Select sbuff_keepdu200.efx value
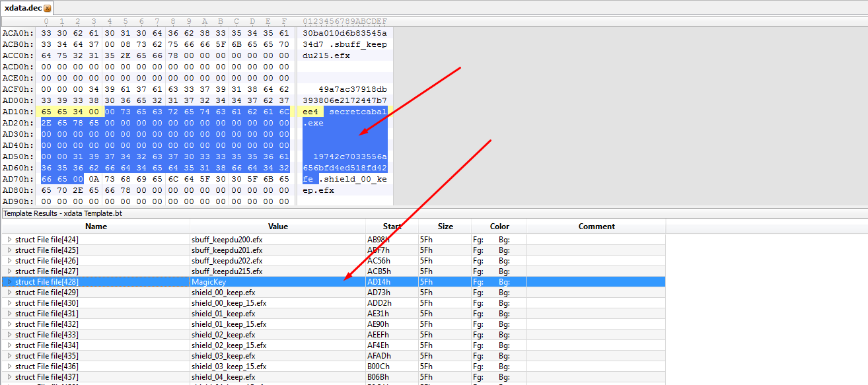 pos(227,240)
